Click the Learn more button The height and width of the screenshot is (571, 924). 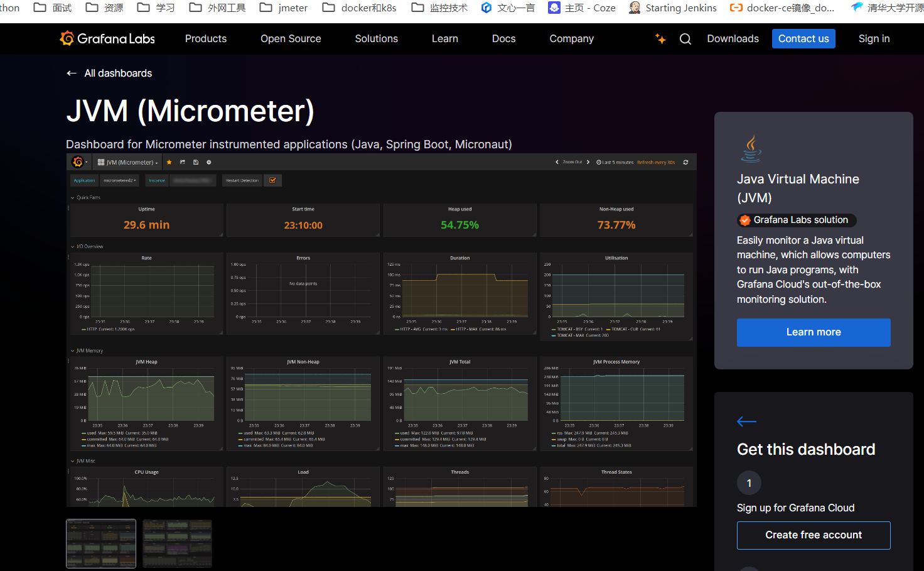tap(814, 332)
